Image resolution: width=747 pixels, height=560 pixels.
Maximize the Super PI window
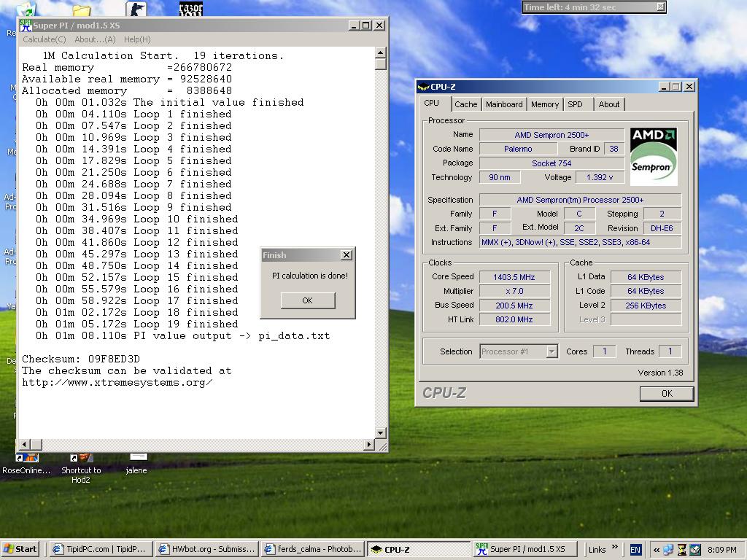click(366, 26)
